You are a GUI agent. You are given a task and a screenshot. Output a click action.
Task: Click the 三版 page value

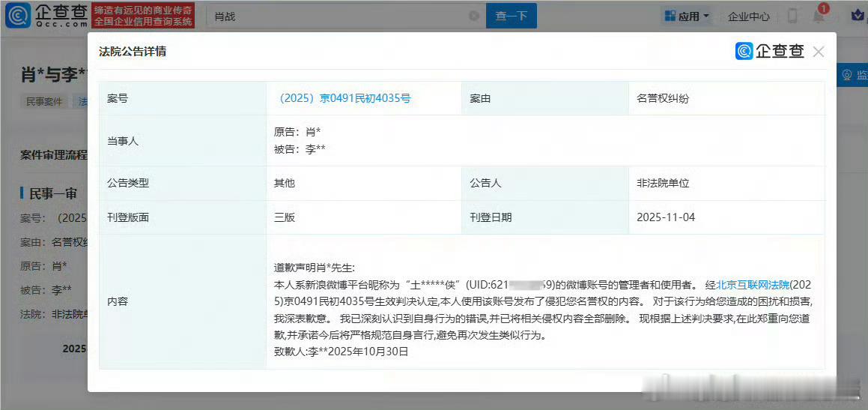tap(285, 217)
